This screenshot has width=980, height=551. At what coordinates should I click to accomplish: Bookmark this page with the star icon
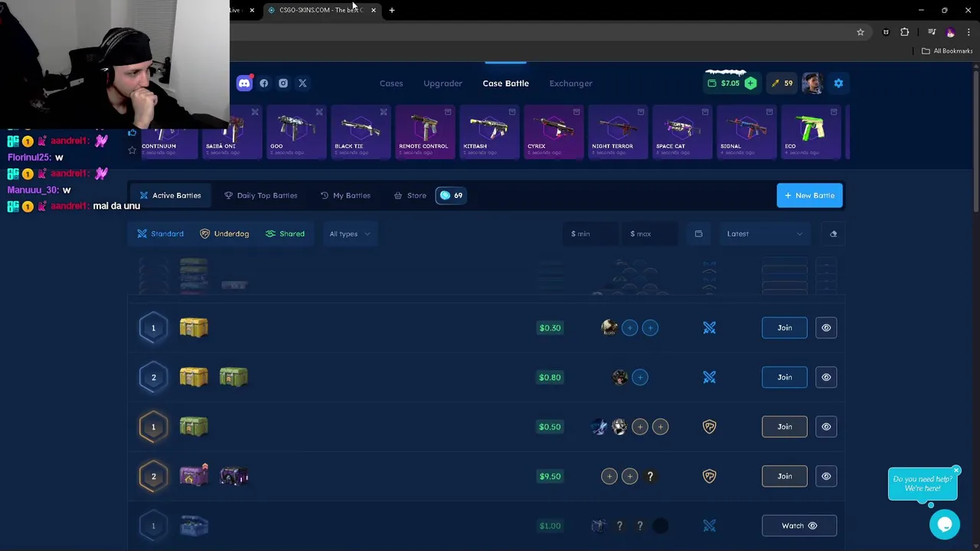861,32
